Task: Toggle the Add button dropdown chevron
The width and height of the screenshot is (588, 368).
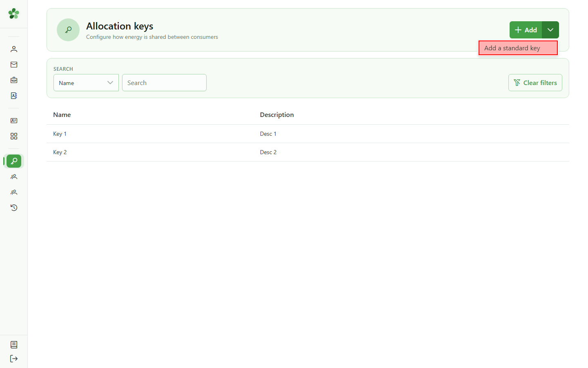Action: (x=550, y=30)
